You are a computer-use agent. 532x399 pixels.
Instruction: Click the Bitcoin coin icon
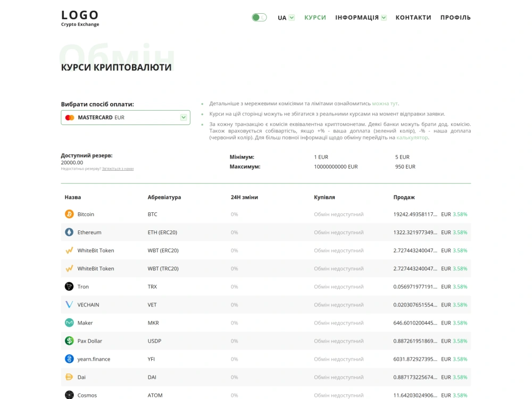click(x=69, y=214)
